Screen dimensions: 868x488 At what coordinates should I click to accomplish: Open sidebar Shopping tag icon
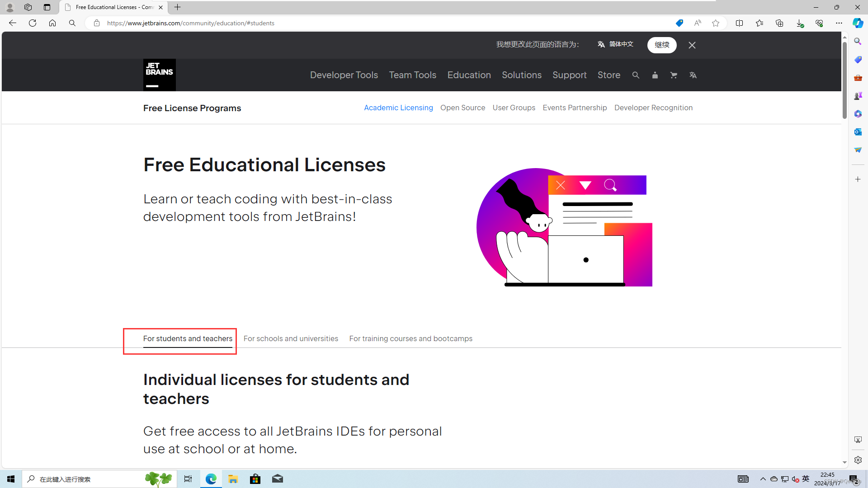coord(858,60)
